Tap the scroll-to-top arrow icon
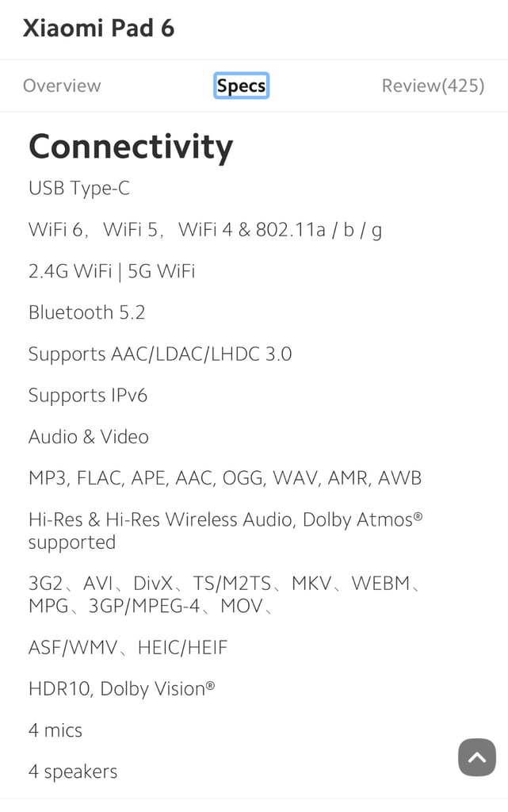The height and width of the screenshot is (812, 508). pos(477,757)
